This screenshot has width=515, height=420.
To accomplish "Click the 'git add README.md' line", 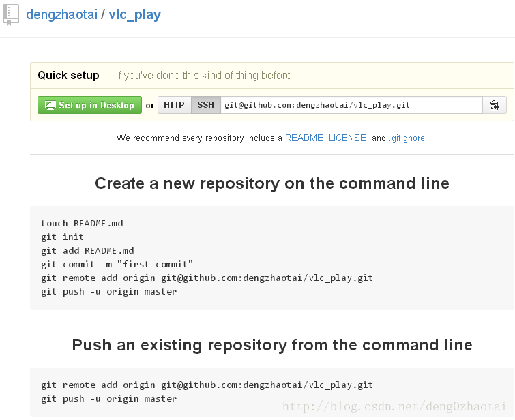I will 87,251.
